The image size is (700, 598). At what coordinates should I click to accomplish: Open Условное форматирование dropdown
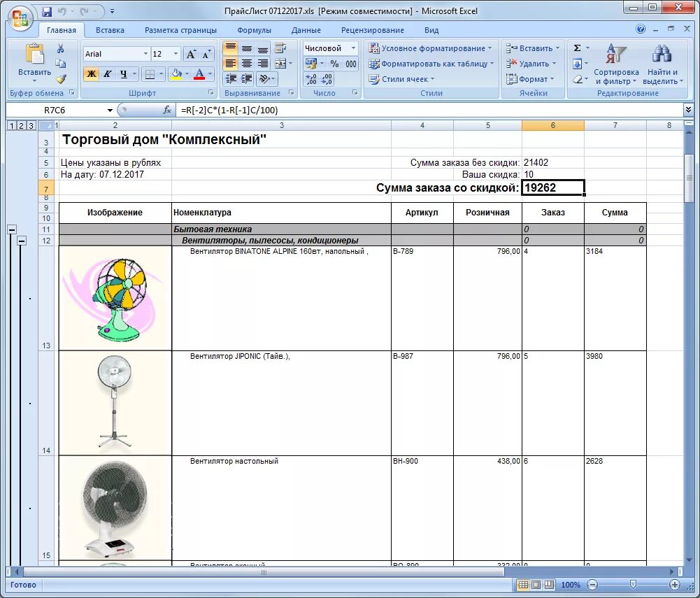coord(430,48)
